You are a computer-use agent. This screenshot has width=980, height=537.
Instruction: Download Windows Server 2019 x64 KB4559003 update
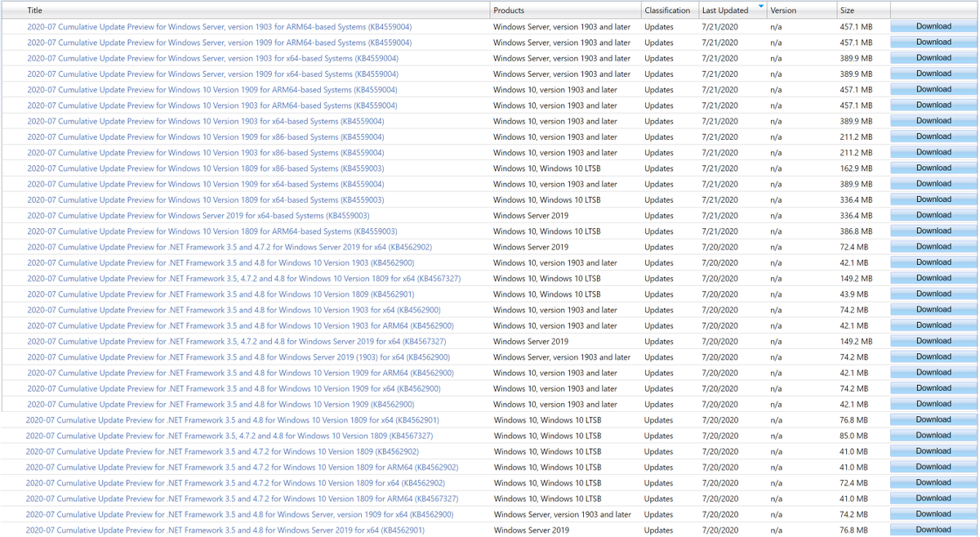[933, 215]
